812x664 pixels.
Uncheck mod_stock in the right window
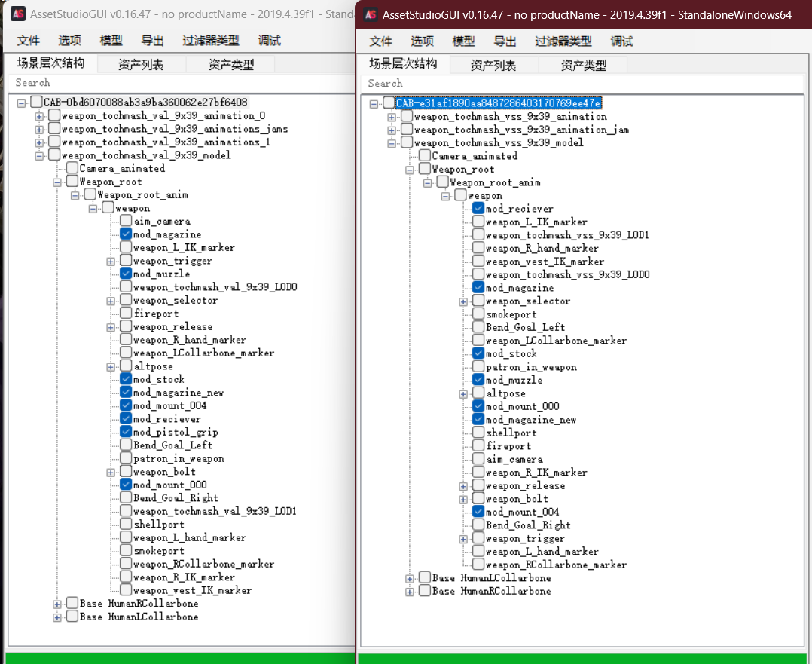click(x=478, y=353)
